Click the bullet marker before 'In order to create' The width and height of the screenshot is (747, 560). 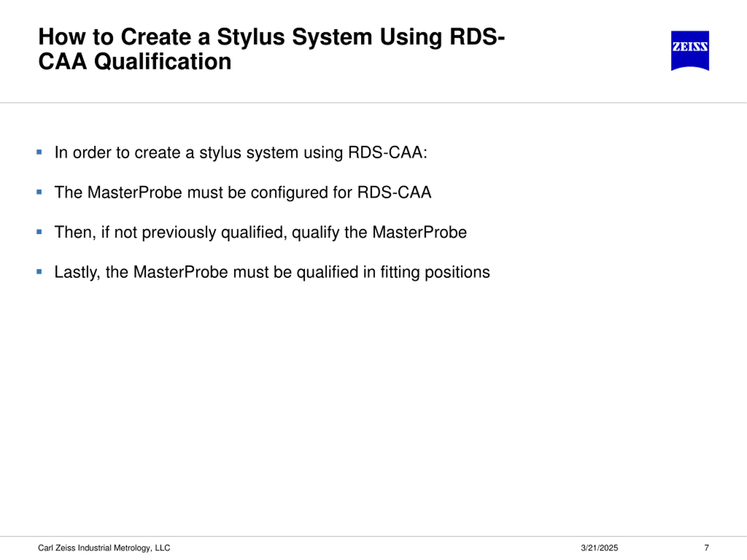click(x=39, y=152)
